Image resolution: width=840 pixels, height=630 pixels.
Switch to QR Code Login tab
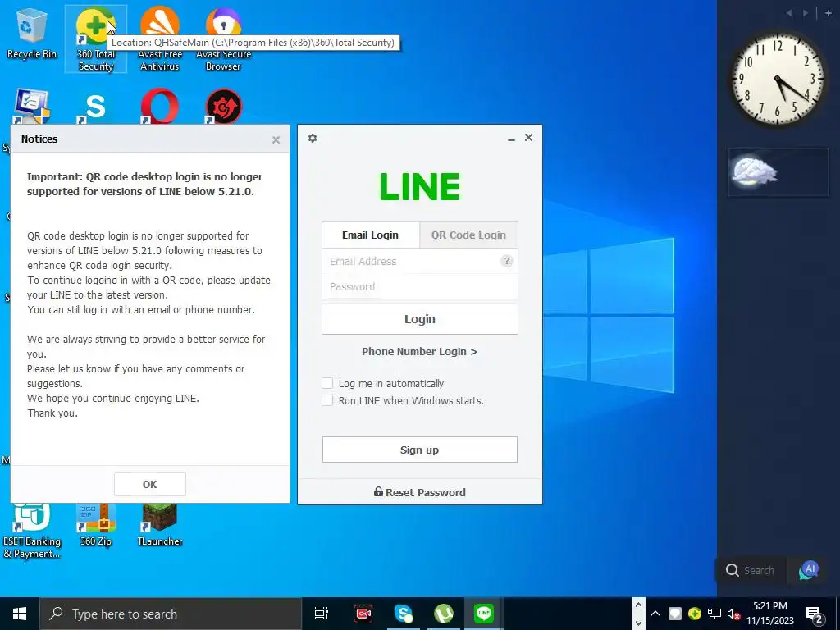pos(468,235)
